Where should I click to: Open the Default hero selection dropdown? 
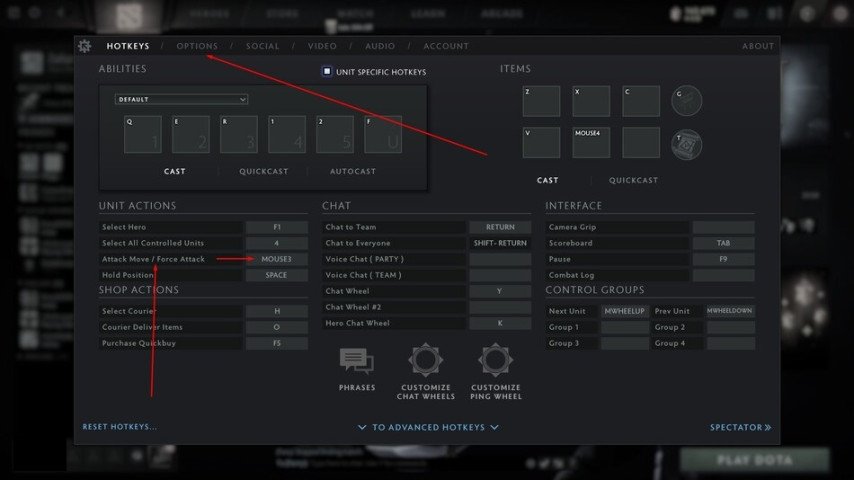[181, 99]
